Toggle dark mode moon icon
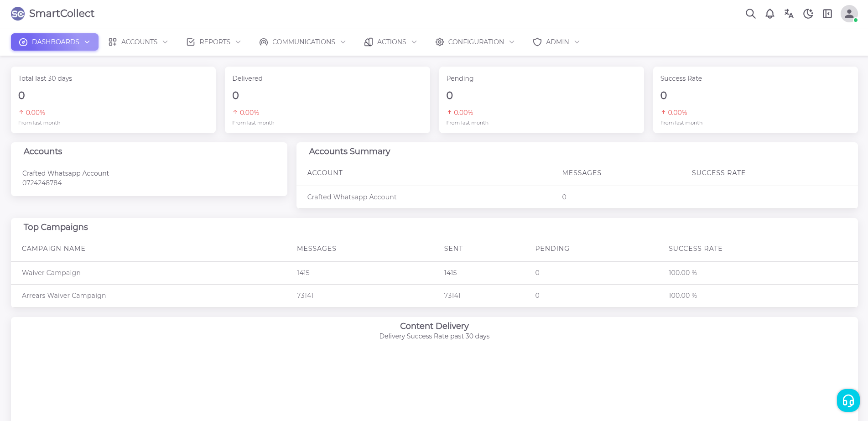868x421 pixels. (808, 14)
